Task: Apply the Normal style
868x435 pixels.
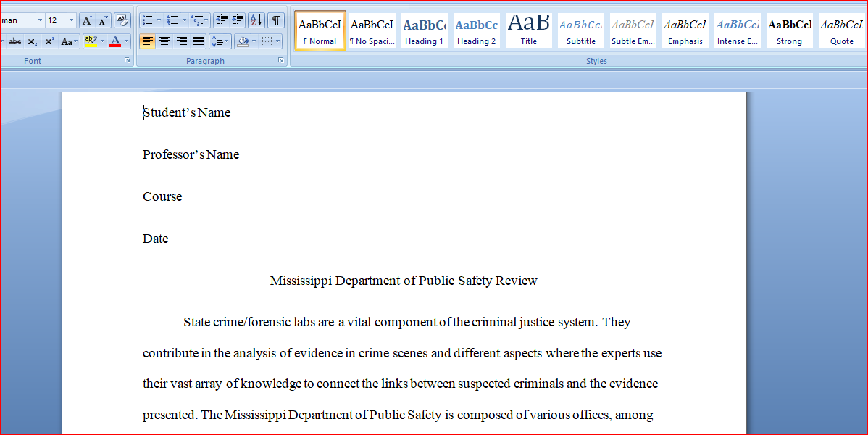Action: [320, 31]
